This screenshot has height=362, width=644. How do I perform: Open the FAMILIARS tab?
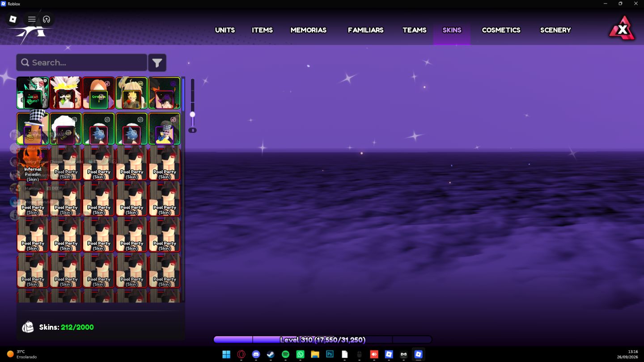coord(366,30)
